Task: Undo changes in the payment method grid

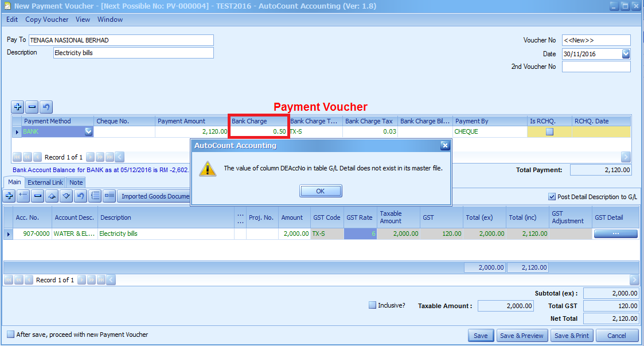Action: (46, 107)
